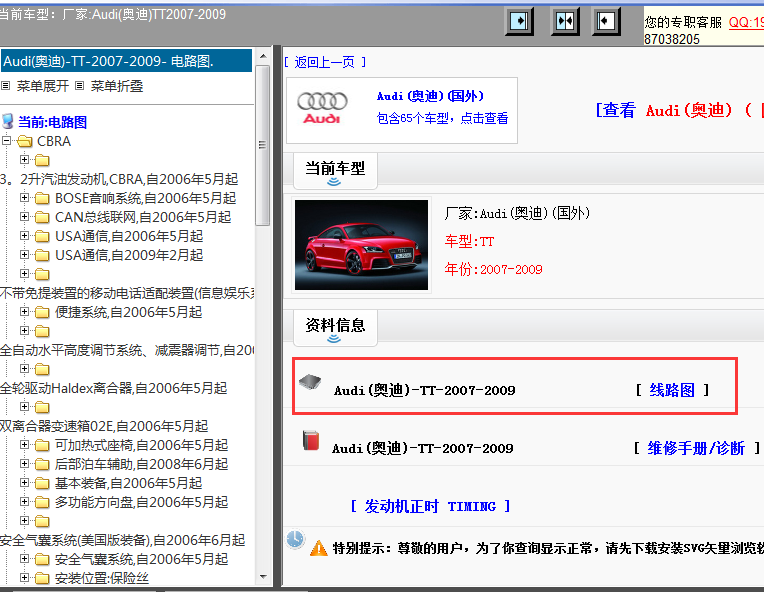Screen dimensions: 764x592
Task: Click the Audi(奥迪)-TT-2007-2009- 电路图 header
Action: click(x=126, y=61)
